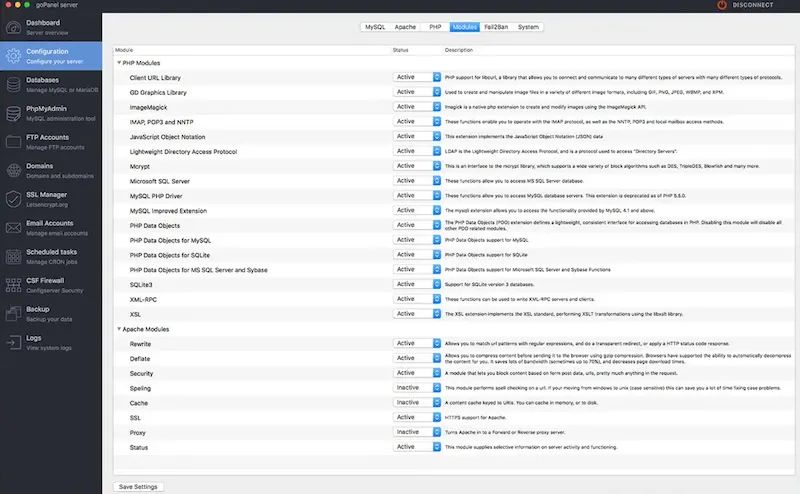This screenshot has width=800, height=494.
Task: Open the Dashboard gauge icon
Action: [x=14, y=27]
